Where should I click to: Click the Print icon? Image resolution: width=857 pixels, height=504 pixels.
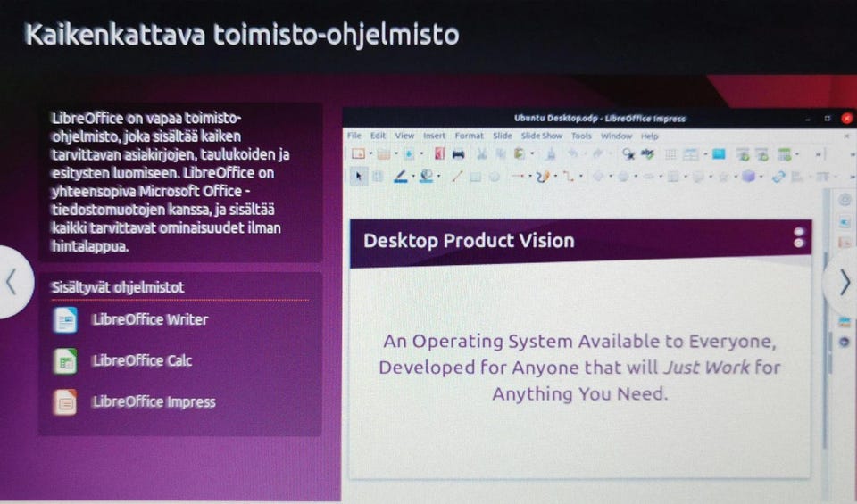(x=459, y=154)
